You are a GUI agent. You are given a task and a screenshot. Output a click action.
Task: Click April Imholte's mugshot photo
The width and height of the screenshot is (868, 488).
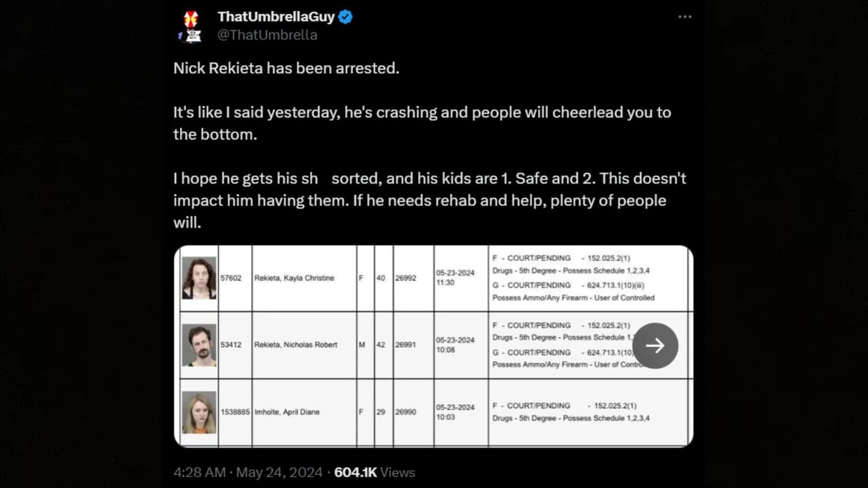pyautogui.click(x=198, y=411)
